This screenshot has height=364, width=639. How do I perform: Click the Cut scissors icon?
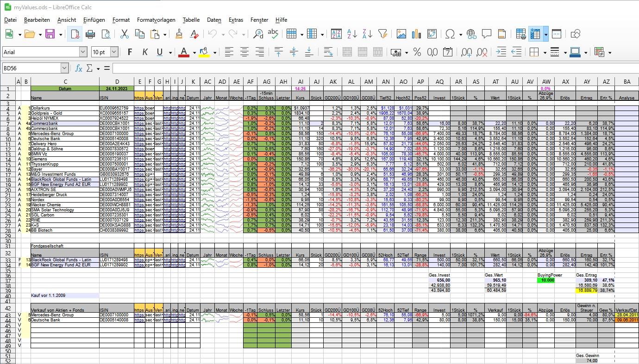[x=124, y=34]
